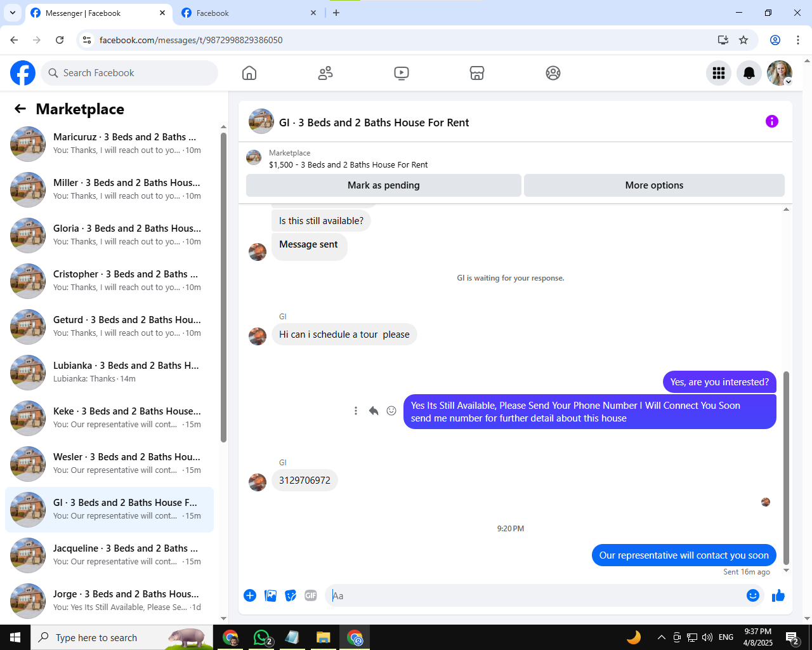812x650 pixels.
Task: Open the notifications bell
Action: pos(749,73)
